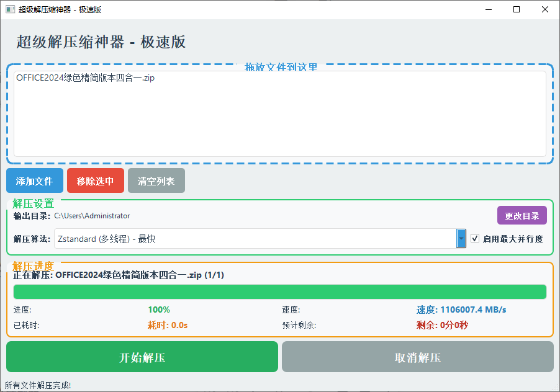This screenshot has width=560, height=392.
Task: Click 移除选中 to remove selected file
Action: 95,180
